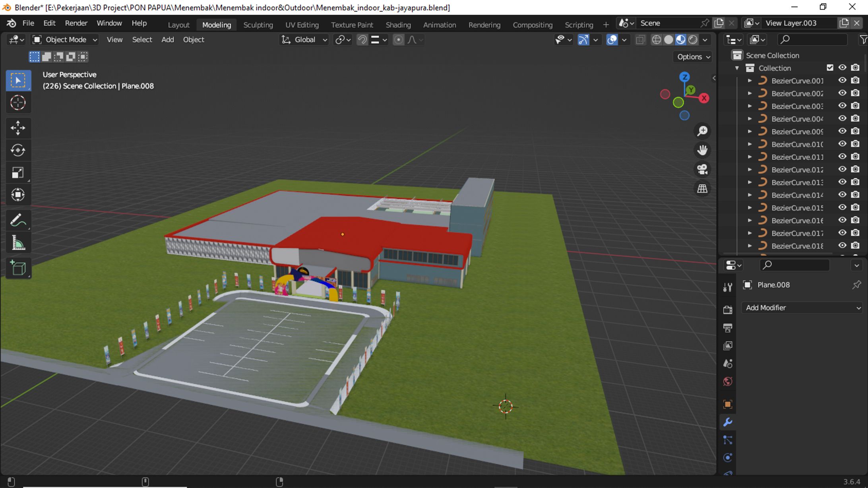
Task: Open the Render menu
Action: pyautogui.click(x=76, y=23)
